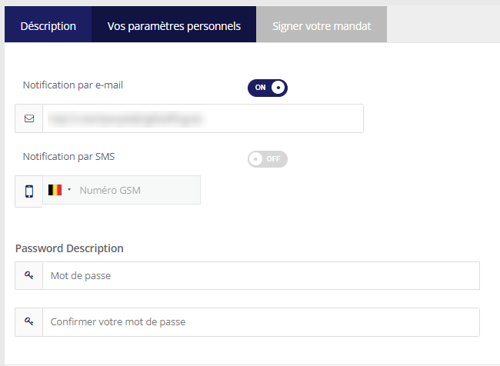Click the Password Description heading
500x366 pixels.
coord(69,248)
